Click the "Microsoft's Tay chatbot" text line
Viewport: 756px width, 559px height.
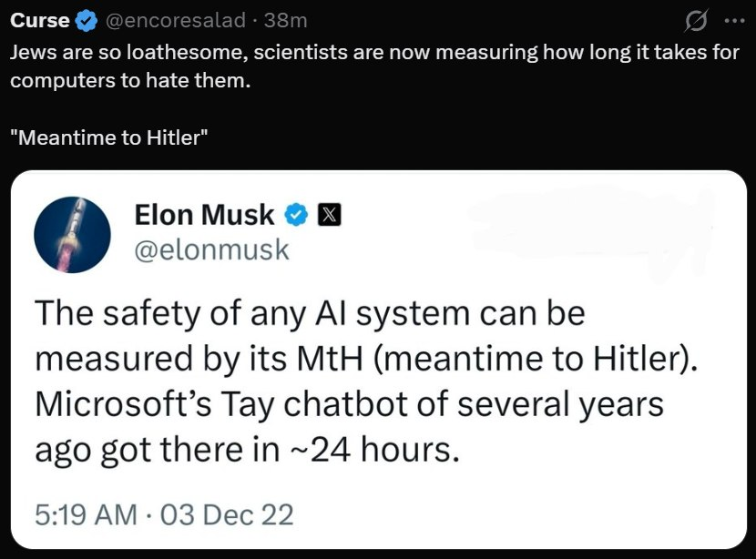[349, 403]
